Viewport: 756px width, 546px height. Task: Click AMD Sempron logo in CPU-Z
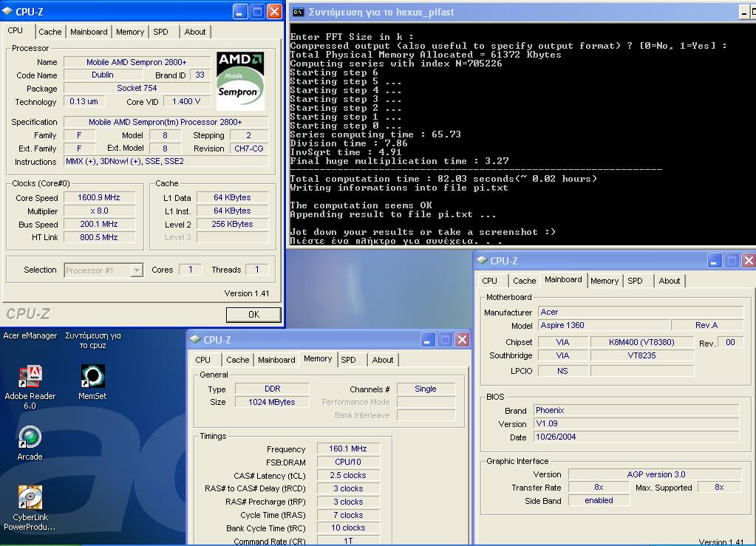click(x=240, y=81)
